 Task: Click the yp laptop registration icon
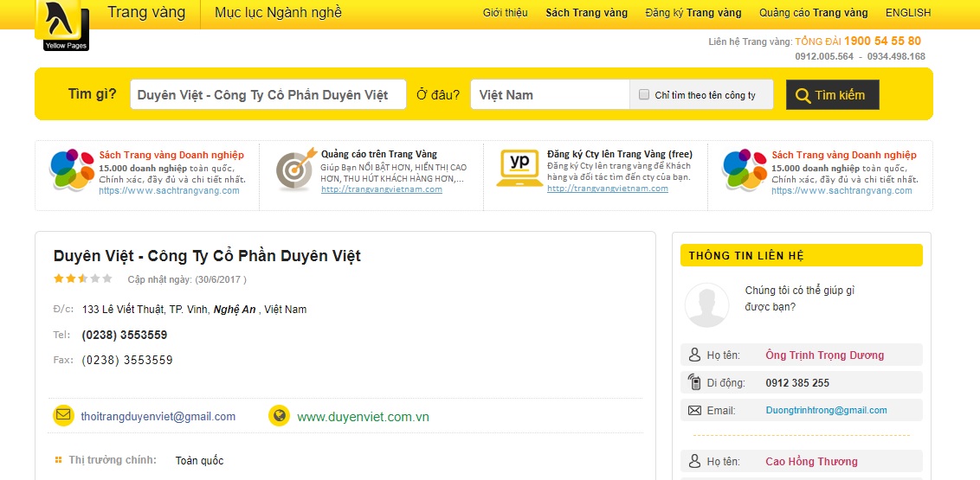pyautogui.click(x=519, y=168)
